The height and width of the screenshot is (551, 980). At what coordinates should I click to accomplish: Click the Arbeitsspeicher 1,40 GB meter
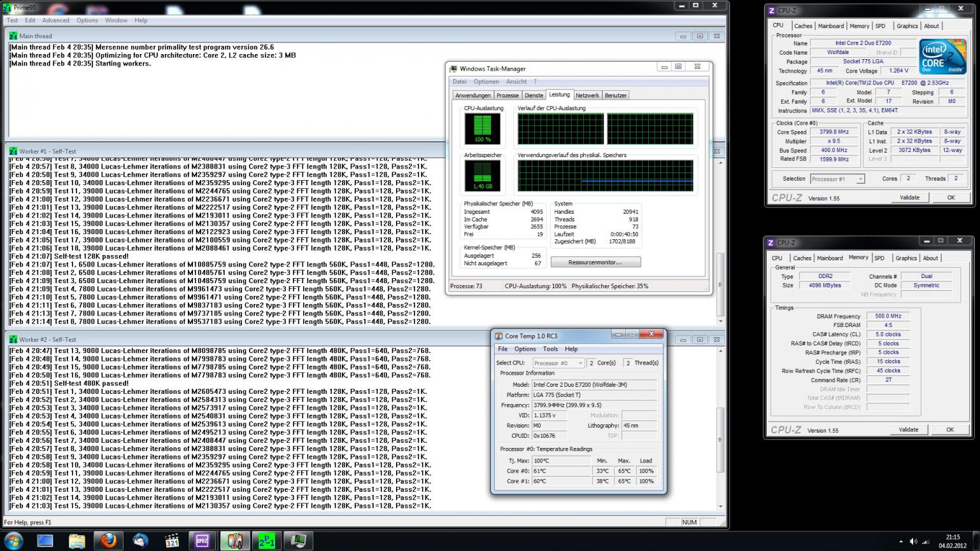482,176
